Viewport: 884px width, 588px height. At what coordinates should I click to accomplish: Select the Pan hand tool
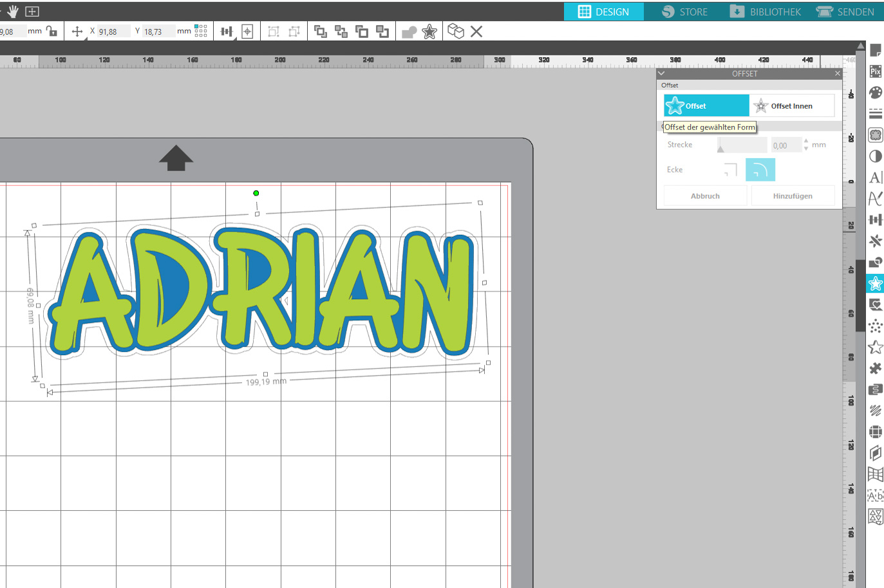point(13,12)
